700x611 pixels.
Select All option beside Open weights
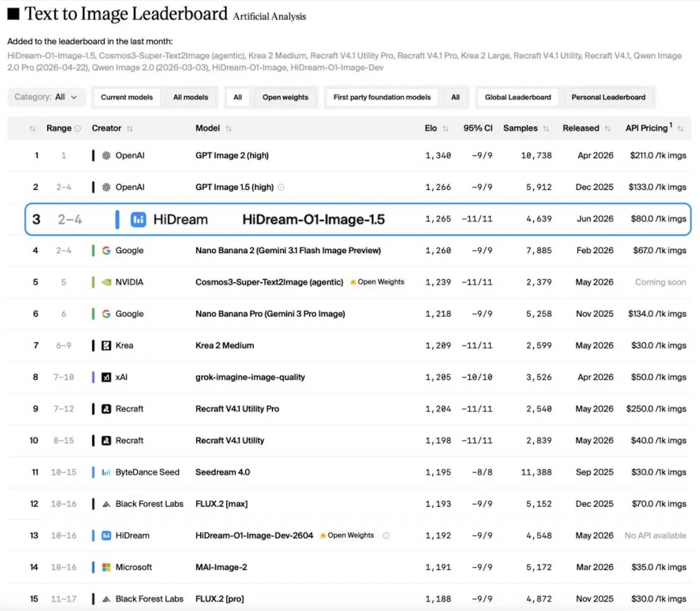click(x=238, y=97)
